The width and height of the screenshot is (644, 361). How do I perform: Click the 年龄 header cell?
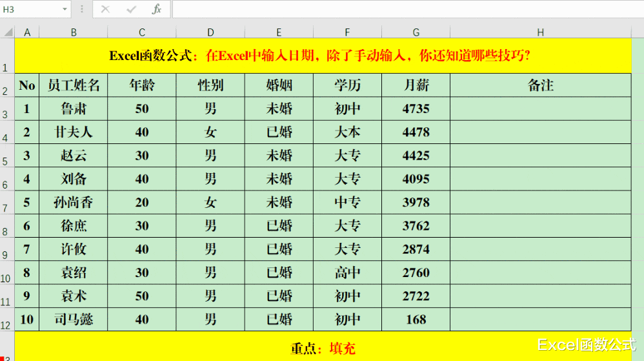click(x=142, y=85)
